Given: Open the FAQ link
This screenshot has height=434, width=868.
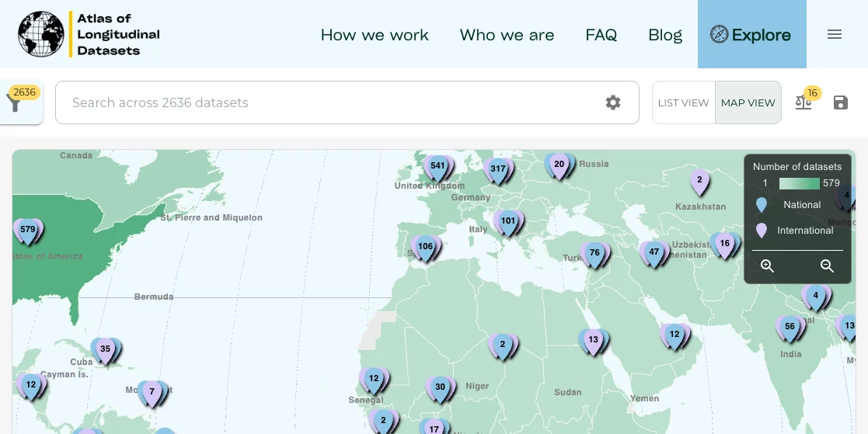Looking at the screenshot, I should (601, 35).
